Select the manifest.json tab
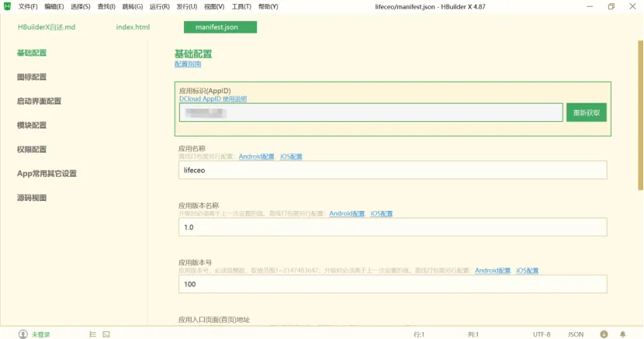This screenshot has width=644, height=339. pos(220,27)
